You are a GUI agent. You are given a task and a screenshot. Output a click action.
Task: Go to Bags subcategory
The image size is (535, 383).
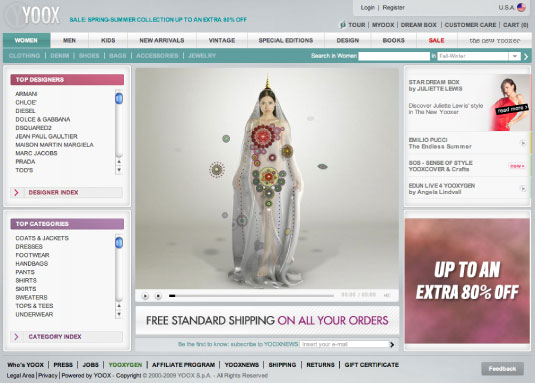pyautogui.click(x=118, y=56)
